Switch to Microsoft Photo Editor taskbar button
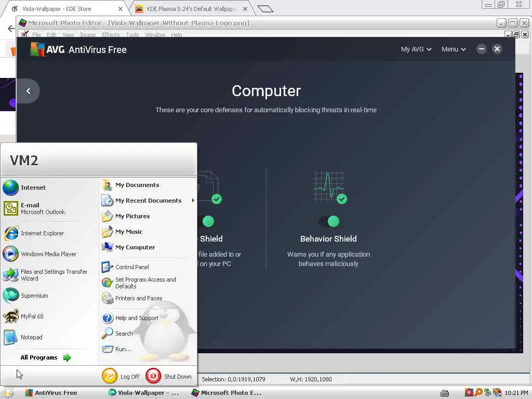This screenshot has width=532, height=399. (227, 393)
